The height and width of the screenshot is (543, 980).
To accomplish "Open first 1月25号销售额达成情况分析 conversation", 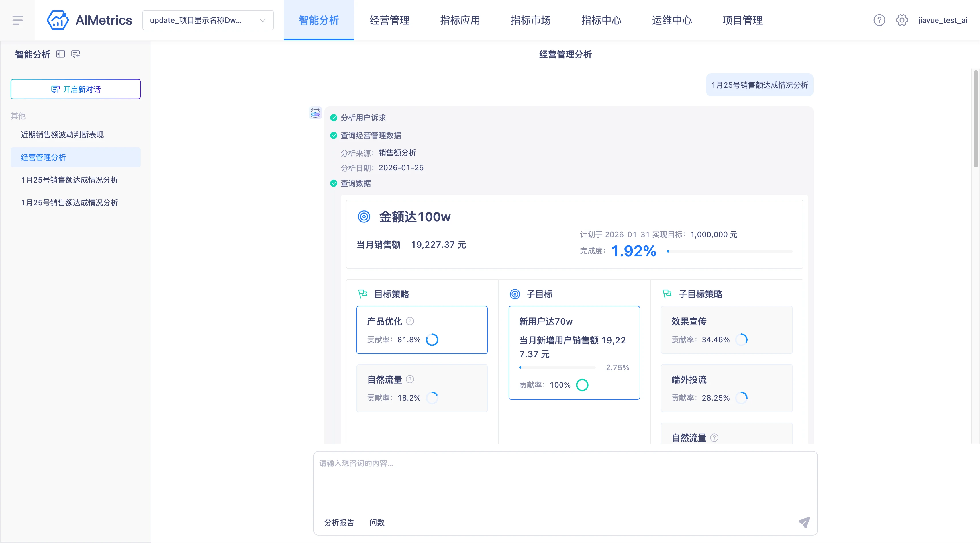I will pos(75,180).
